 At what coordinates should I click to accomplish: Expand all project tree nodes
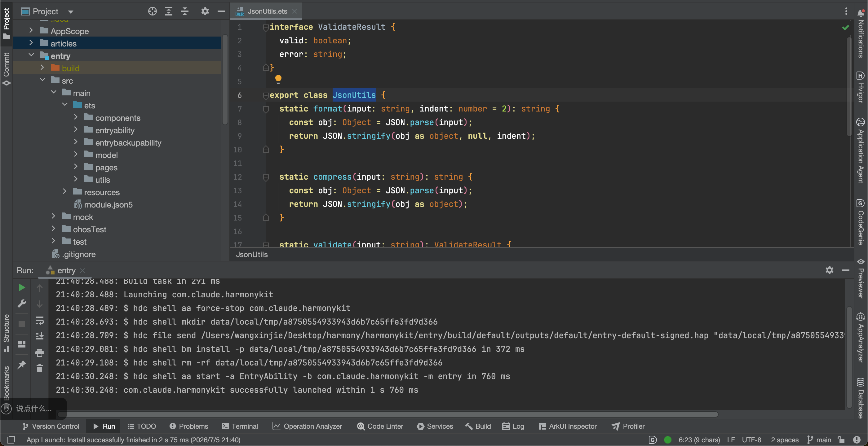(x=168, y=11)
